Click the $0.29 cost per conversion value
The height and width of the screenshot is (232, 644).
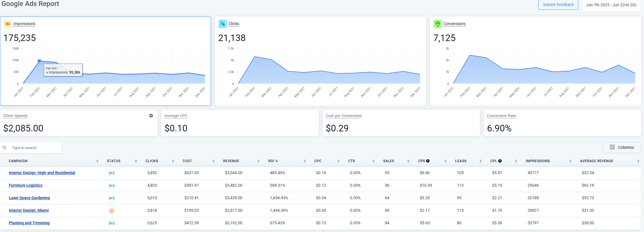(x=337, y=128)
